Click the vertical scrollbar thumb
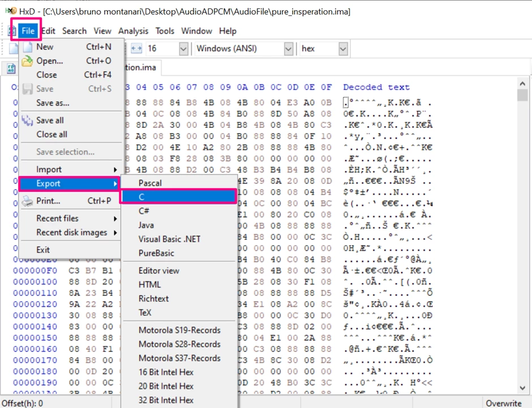Image resolution: width=532 pixels, height=408 pixels. coord(522,95)
